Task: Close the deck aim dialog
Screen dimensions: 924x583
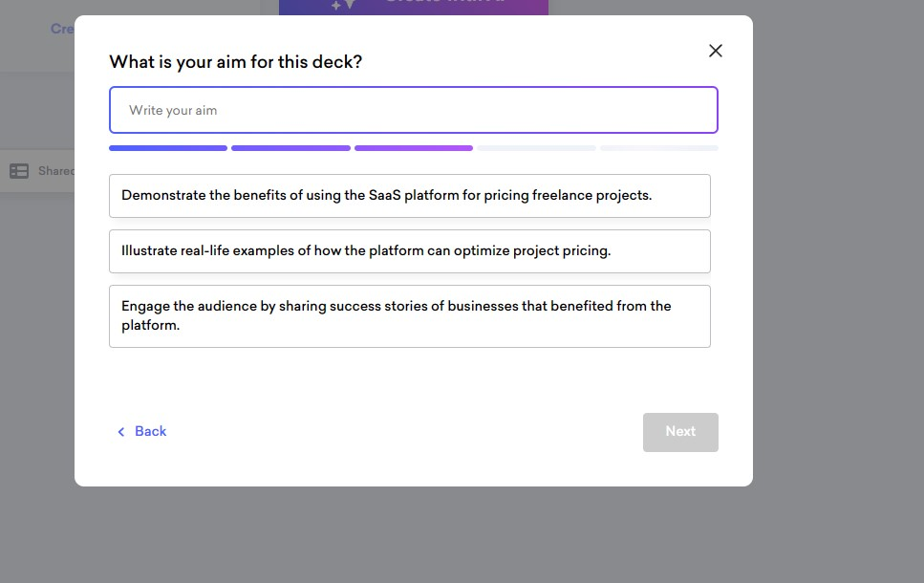Action: point(716,51)
